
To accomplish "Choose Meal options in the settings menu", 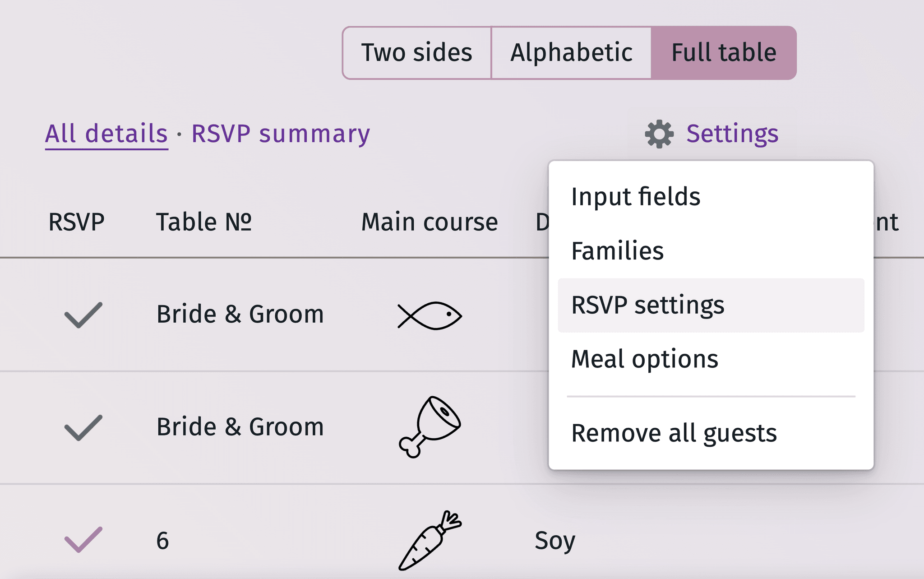I will [644, 359].
